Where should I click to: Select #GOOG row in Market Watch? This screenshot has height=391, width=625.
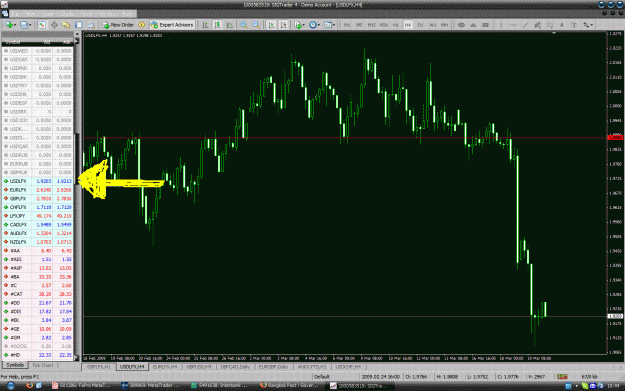tap(38, 346)
